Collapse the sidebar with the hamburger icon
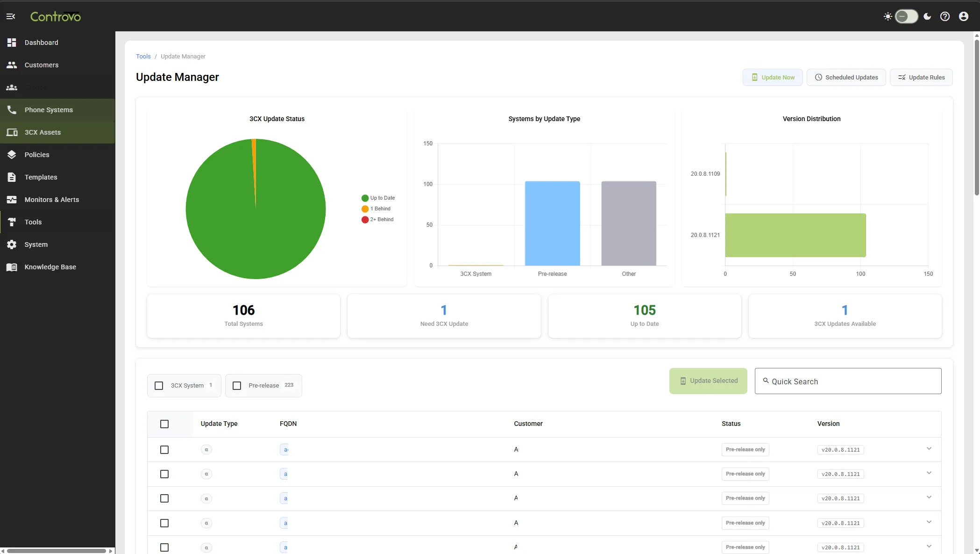 pyautogui.click(x=11, y=16)
